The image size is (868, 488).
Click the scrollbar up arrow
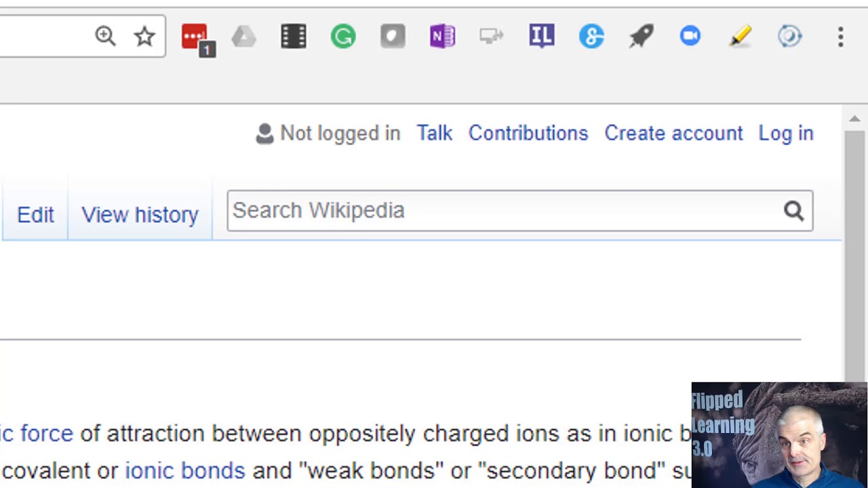854,119
